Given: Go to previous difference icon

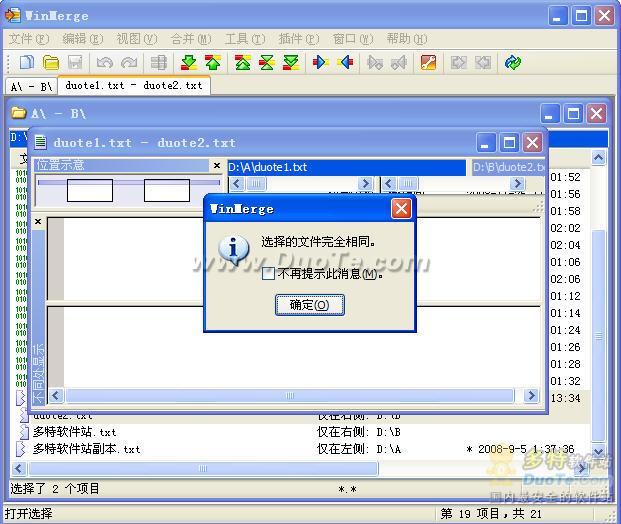Looking at the screenshot, I should click(213, 62).
